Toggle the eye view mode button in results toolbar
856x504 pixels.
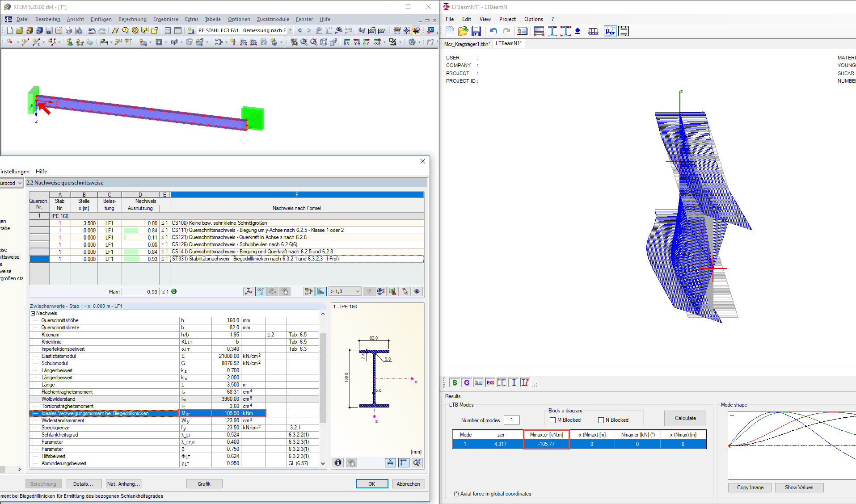(417, 291)
